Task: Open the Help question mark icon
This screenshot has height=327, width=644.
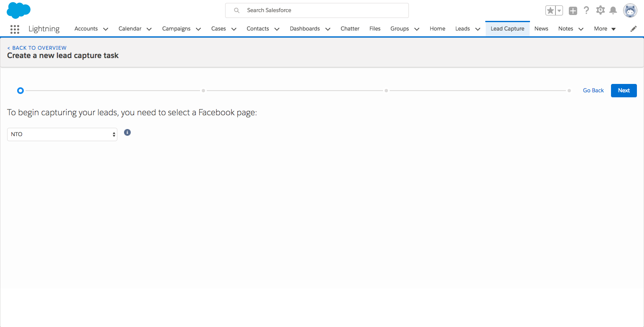Action: [x=586, y=10]
